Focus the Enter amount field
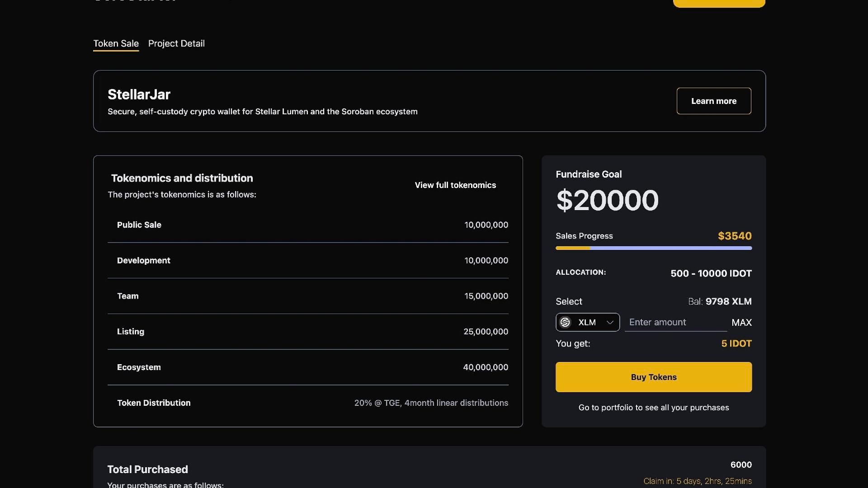 [675, 322]
